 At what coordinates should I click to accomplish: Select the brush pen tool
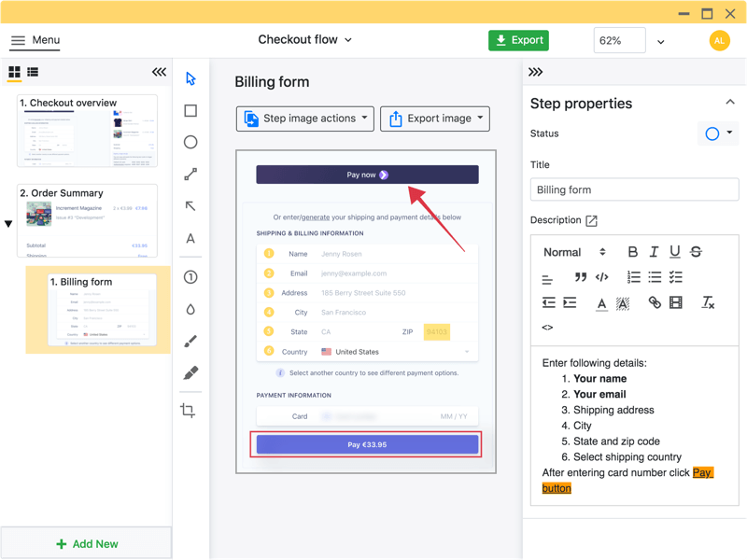(x=190, y=341)
